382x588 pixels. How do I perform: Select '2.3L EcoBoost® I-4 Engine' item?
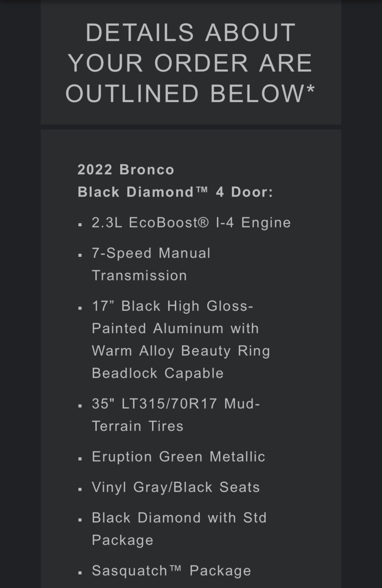[x=191, y=223]
